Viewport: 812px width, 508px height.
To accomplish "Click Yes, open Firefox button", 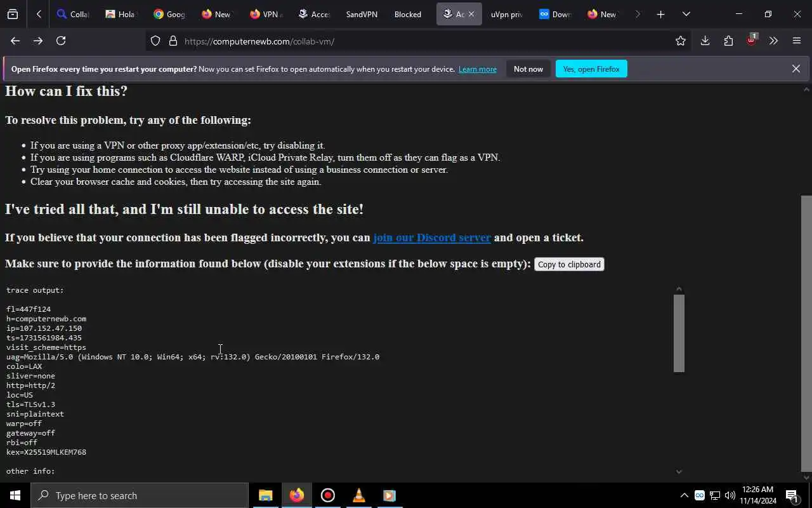I will pos(591,69).
